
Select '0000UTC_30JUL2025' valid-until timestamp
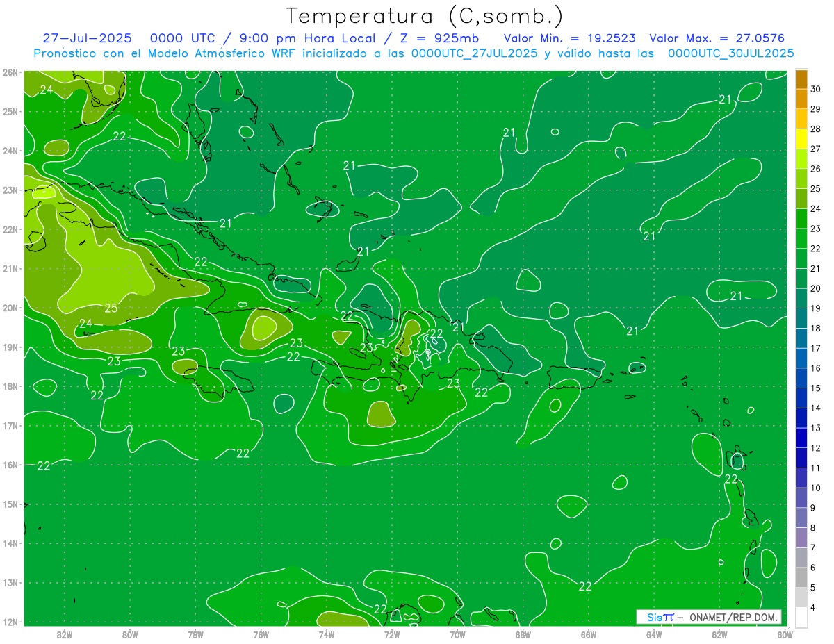[730, 53]
